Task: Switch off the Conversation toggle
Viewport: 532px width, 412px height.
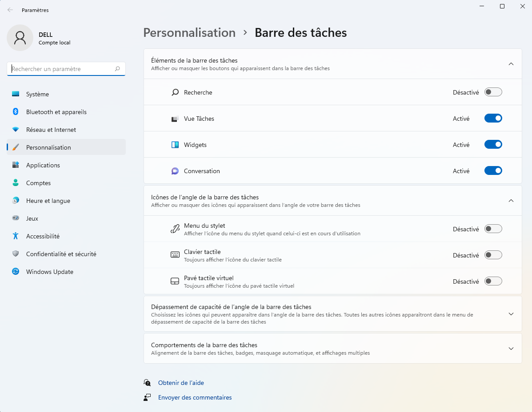Action: [493, 170]
